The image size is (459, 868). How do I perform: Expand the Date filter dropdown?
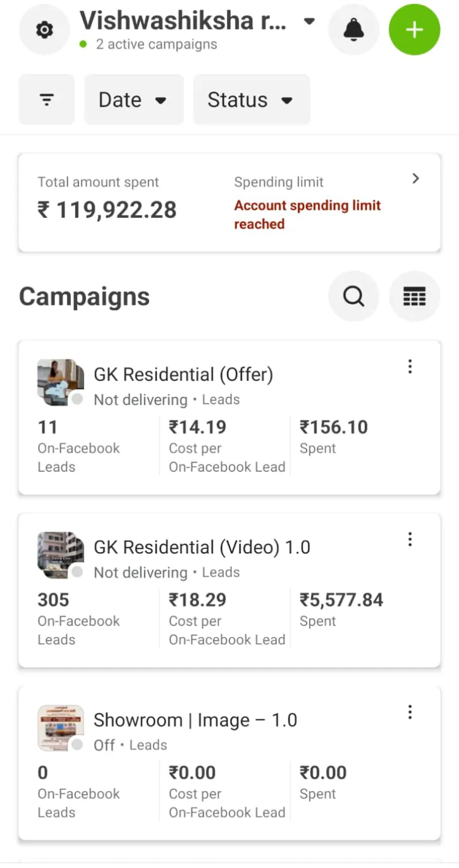133,100
